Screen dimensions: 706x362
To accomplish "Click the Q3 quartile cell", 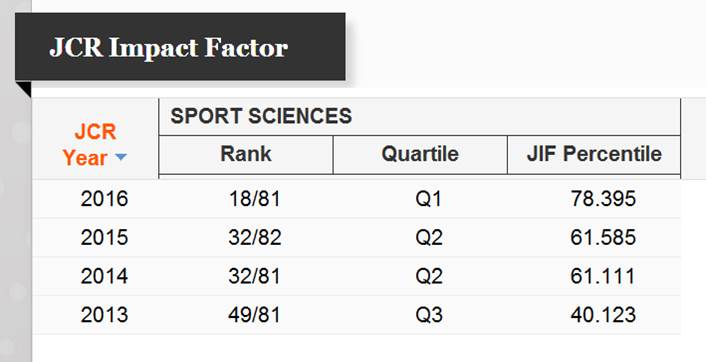I will [x=428, y=315].
